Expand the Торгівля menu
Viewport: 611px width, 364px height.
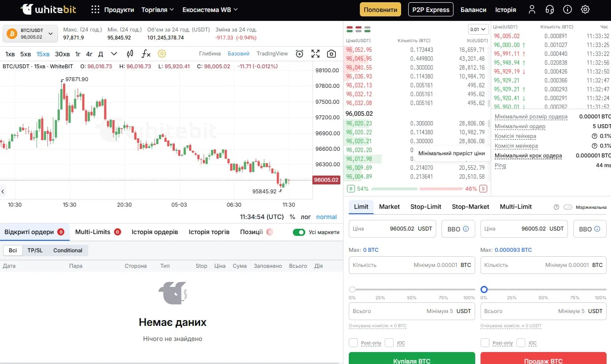click(158, 9)
